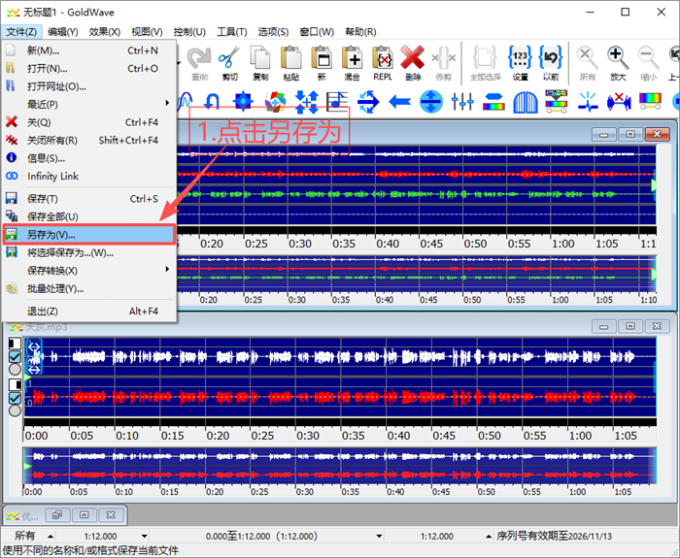This screenshot has width=680, height=558.
Task: Click the blue left arrow reverse icon
Action: click(x=400, y=102)
